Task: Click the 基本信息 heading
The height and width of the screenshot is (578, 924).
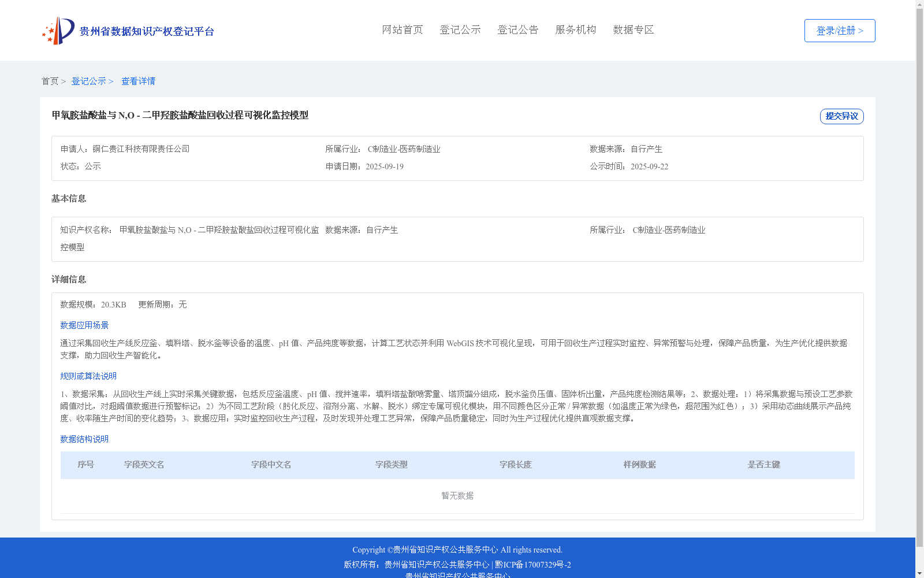Action: coord(69,199)
